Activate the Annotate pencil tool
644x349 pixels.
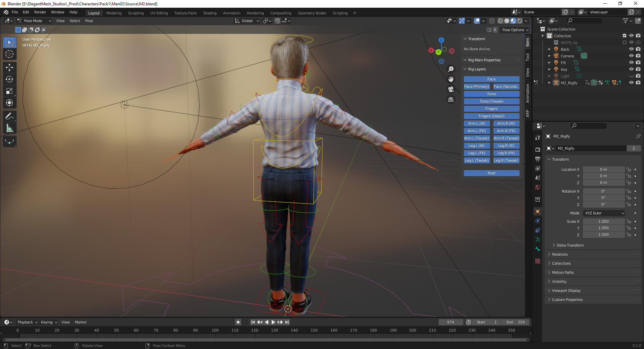click(9, 116)
